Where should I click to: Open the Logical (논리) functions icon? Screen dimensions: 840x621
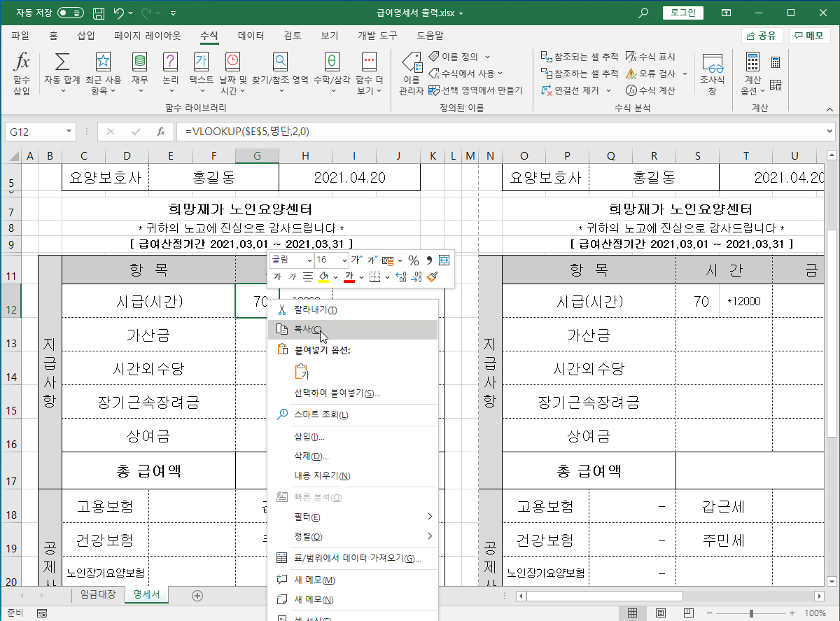tap(170, 62)
